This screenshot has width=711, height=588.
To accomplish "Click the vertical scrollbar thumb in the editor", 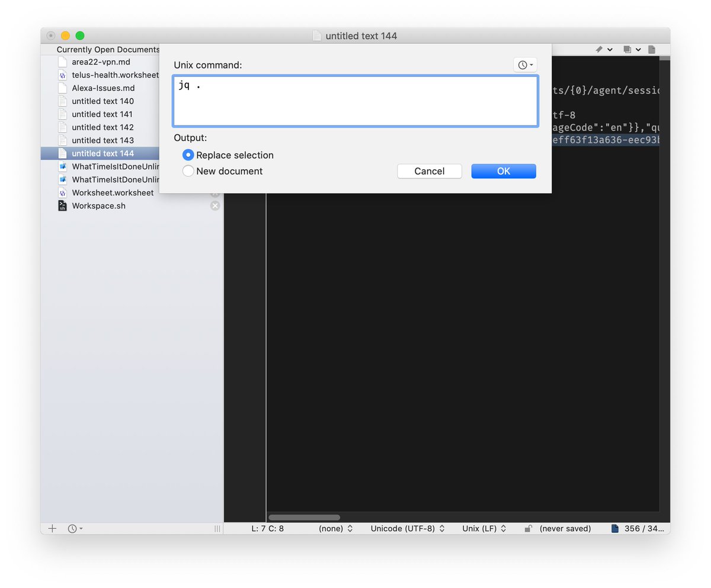I will pyautogui.click(x=665, y=58).
